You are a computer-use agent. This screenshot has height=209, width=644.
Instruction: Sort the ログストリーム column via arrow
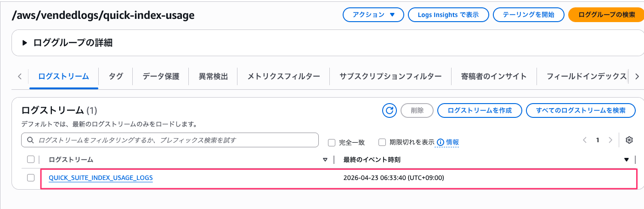click(325, 160)
